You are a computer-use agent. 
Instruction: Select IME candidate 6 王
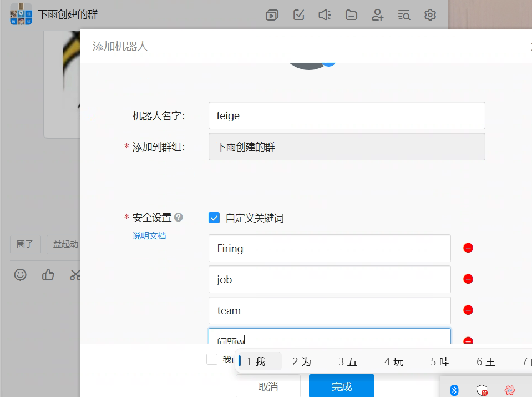pyautogui.click(x=486, y=361)
